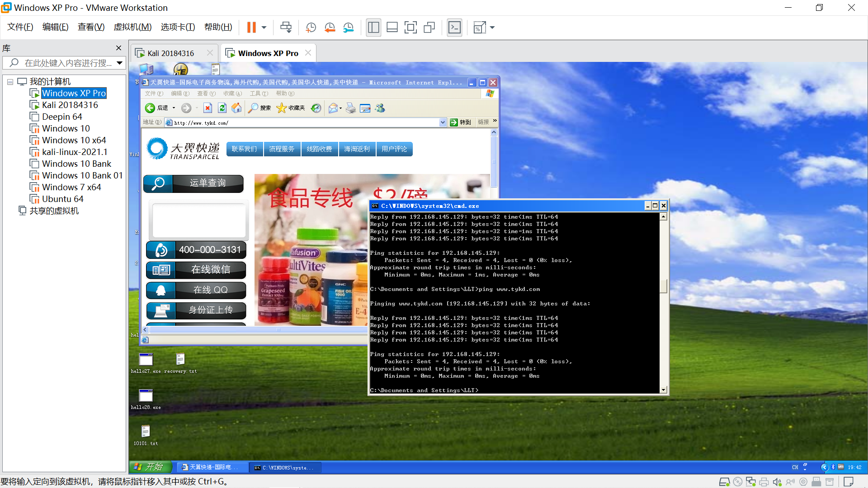Select Windows 10 Bank in library

(76, 164)
